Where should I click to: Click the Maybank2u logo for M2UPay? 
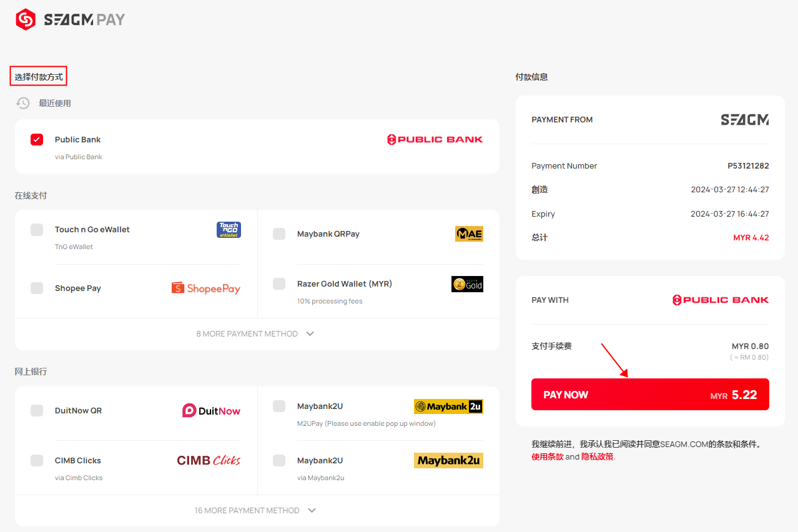pos(448,406)
